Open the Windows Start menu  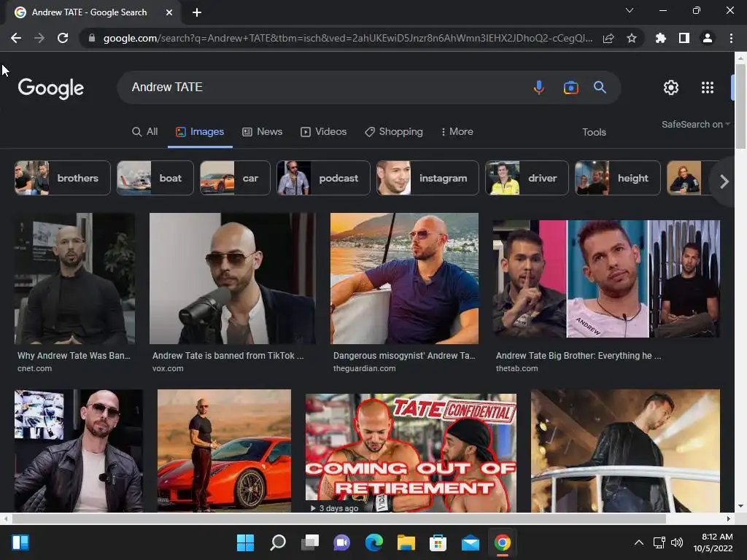[245, 542]
